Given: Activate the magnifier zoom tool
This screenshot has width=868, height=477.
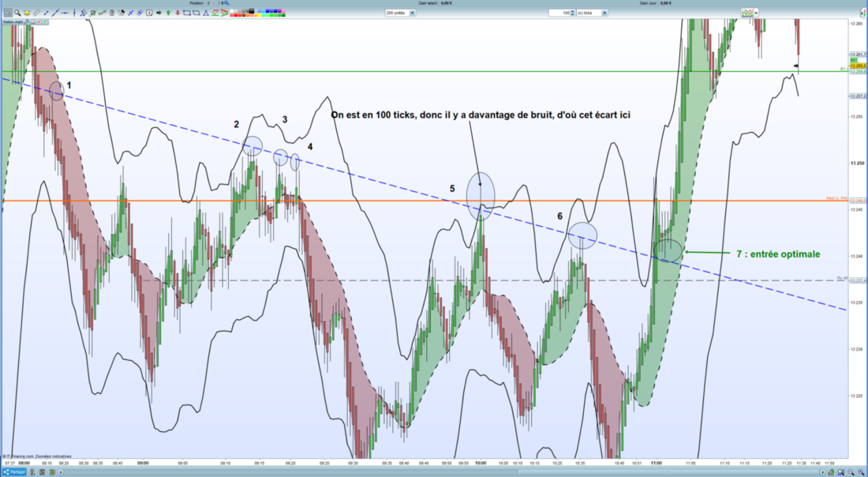Looking at the screenshot, I should pos(17,13).
